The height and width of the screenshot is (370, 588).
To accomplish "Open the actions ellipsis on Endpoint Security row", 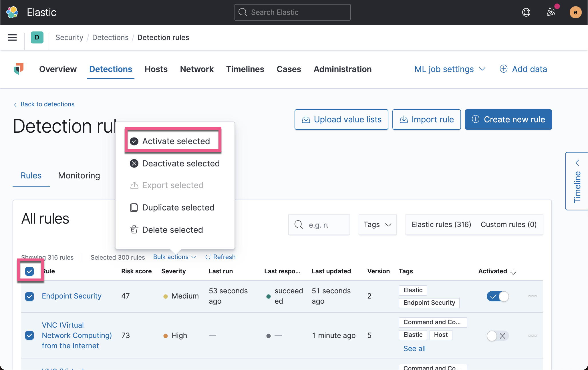I will click(532, 297).
